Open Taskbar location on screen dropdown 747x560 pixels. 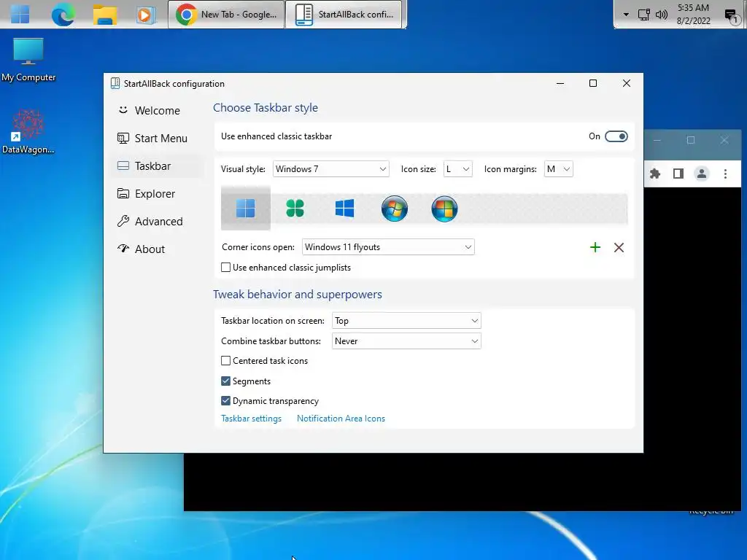pos(406,321)
